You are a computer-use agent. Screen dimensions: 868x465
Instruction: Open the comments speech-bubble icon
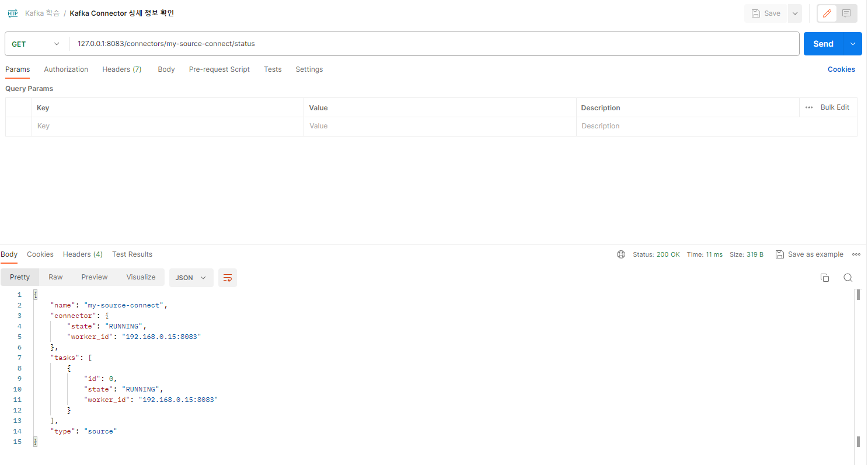tap(846, 13)
